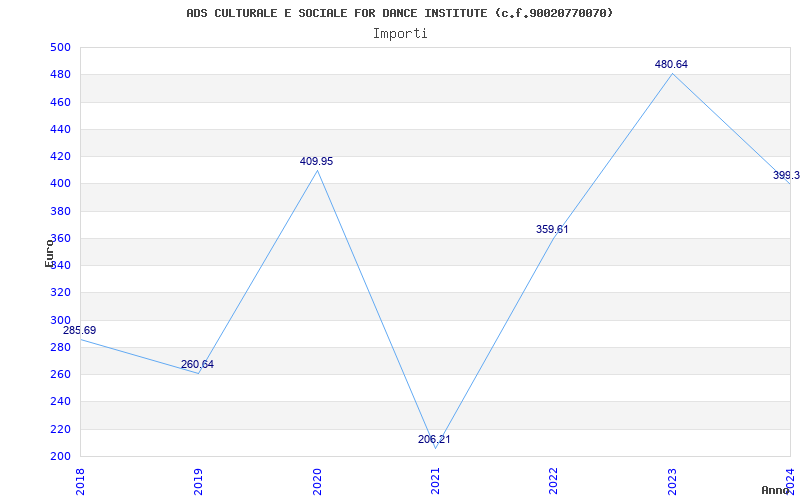Select the 2020 x-axis tick label
Viewport: 800px width, 500px height.
coord(317,481)
